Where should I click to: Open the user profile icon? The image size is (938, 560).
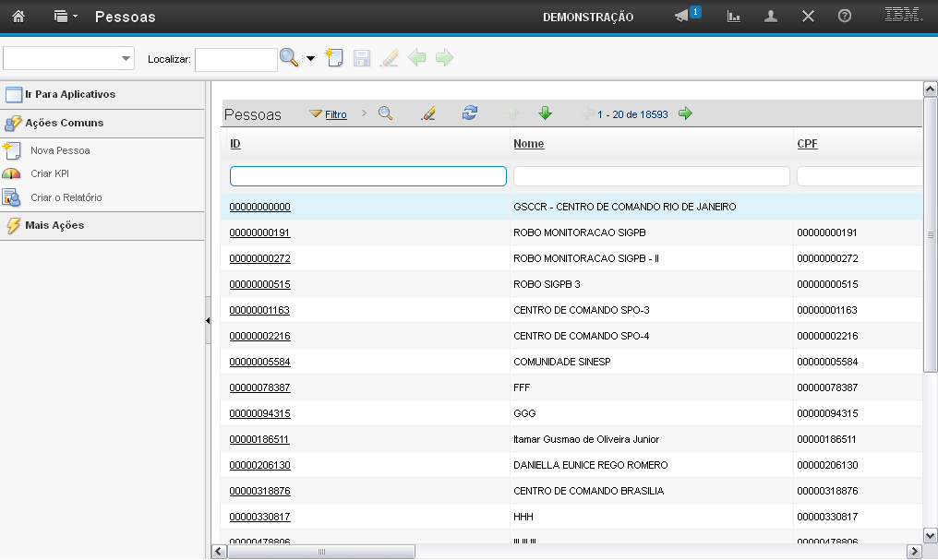770,17
